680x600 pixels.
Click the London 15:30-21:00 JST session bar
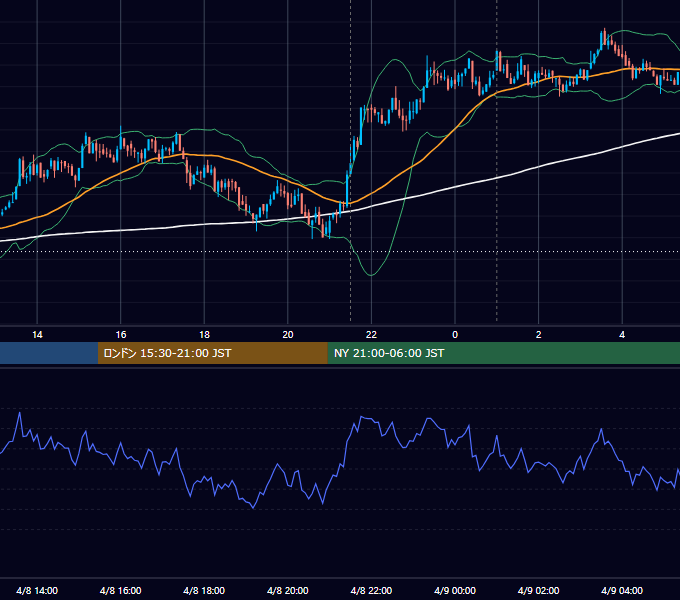(x=212, y=353)
